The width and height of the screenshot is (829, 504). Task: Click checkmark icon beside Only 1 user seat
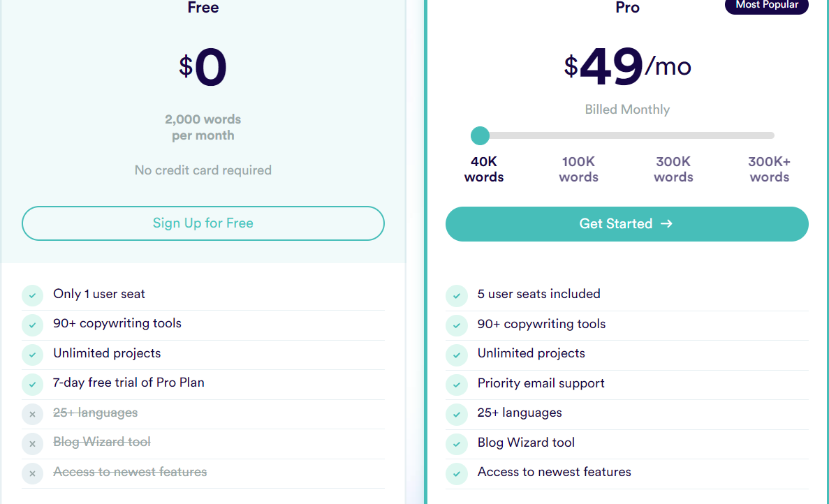tap(32, 295)
